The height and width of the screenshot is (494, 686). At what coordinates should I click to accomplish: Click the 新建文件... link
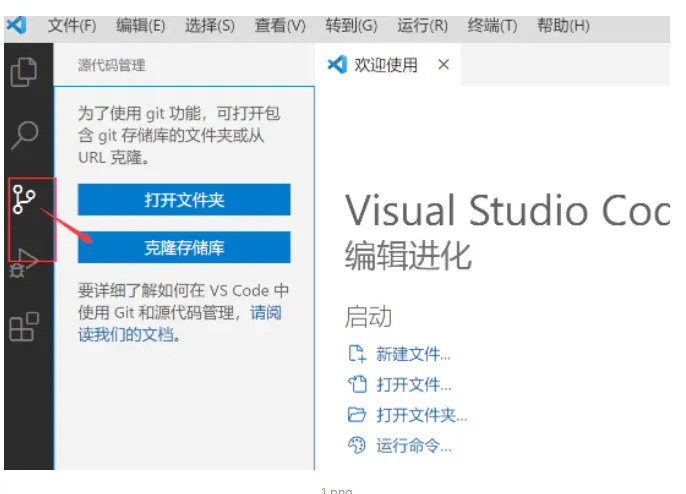coord(413,354)
